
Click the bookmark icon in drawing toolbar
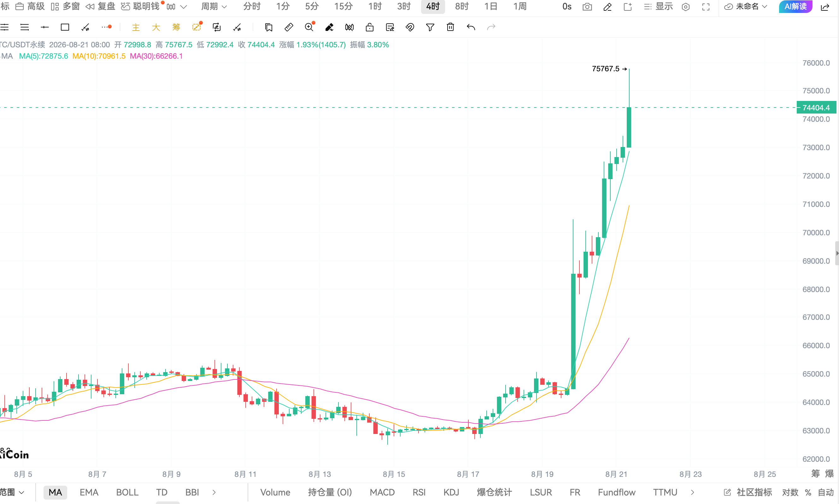tap(269, 27)
